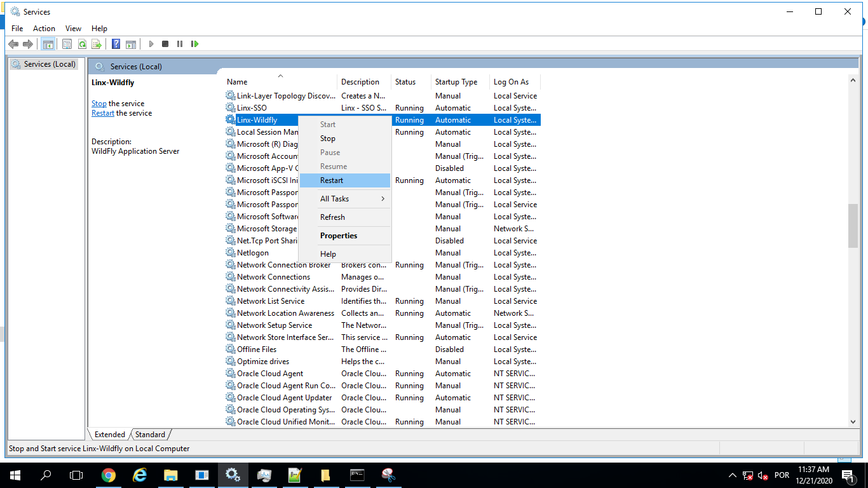The width and height of the screenshot is (868, 488).
Task: Click the gear icon beside Oracle Cloud Agent
Action: pyautogui.click(x=230, y=374)
